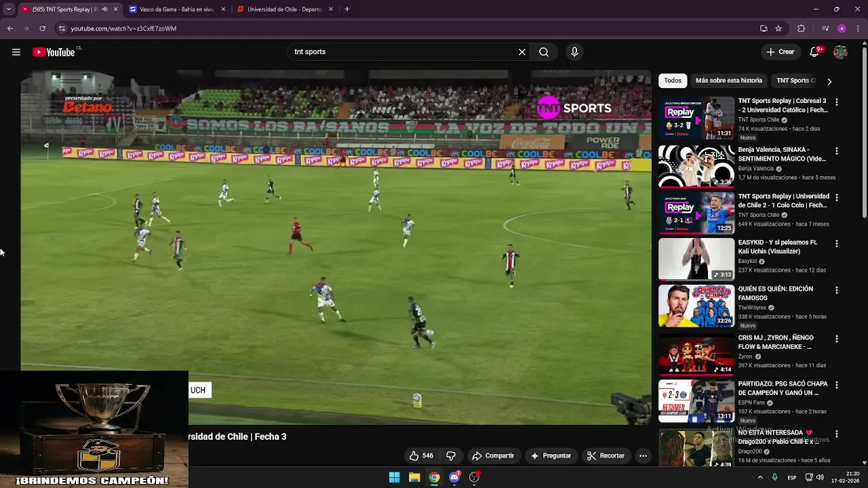Like the video with thumbs up
The image size is (868, 488).
421,455
